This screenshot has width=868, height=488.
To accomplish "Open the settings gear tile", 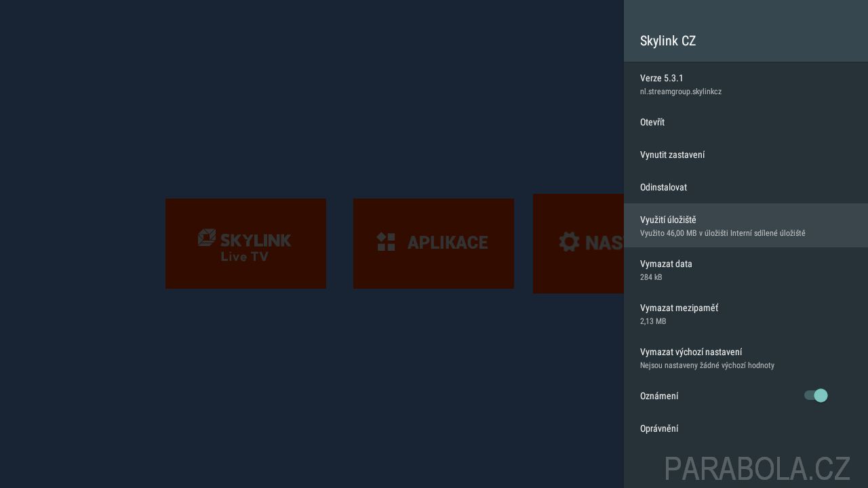I will (x=578, y=243).
